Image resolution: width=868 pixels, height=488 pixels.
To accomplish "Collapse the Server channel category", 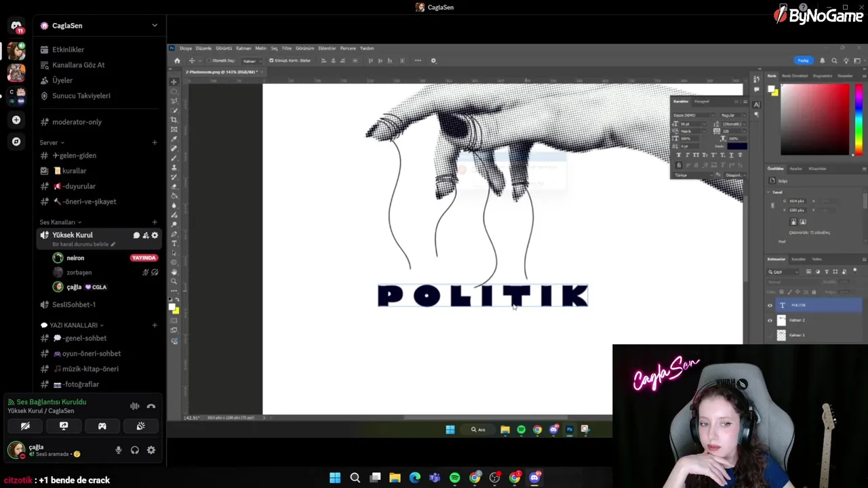I will [52, 143].
